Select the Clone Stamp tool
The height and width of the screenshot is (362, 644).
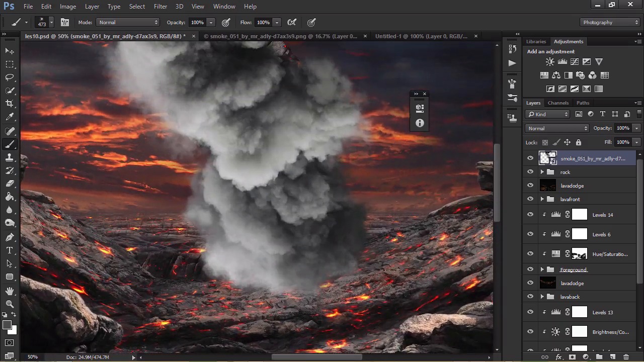point(10,157)
